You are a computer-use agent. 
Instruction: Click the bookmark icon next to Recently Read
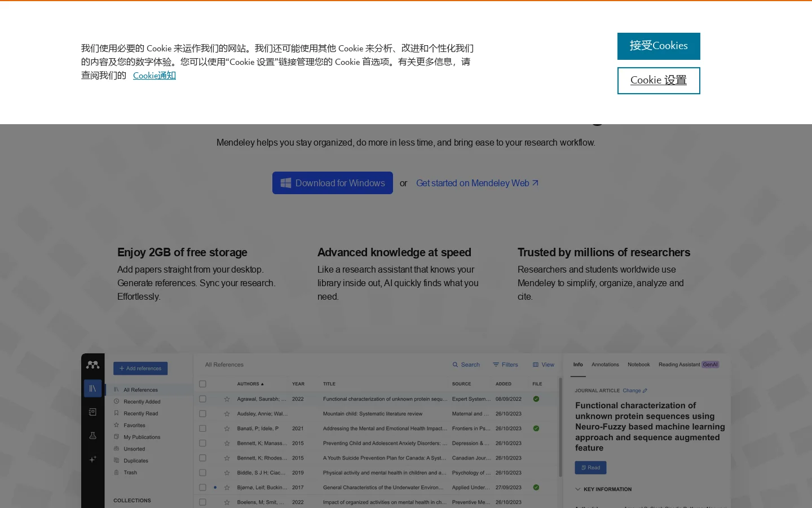tap(117, 413)
